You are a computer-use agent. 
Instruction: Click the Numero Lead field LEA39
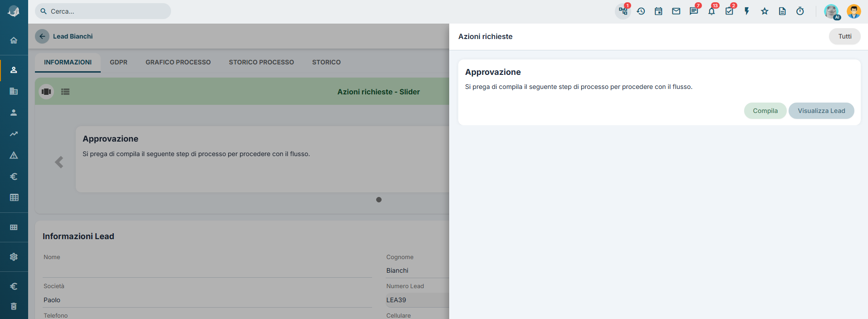click(x=417, y=300)
